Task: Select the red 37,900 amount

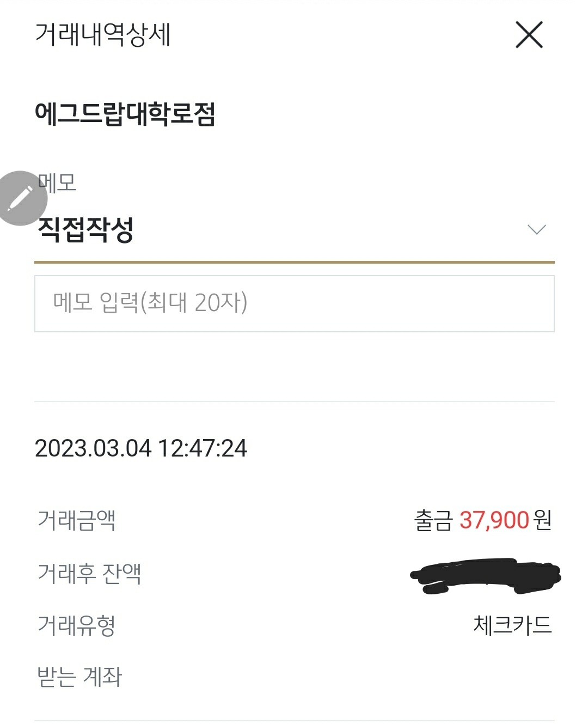Action: point(494,520)
